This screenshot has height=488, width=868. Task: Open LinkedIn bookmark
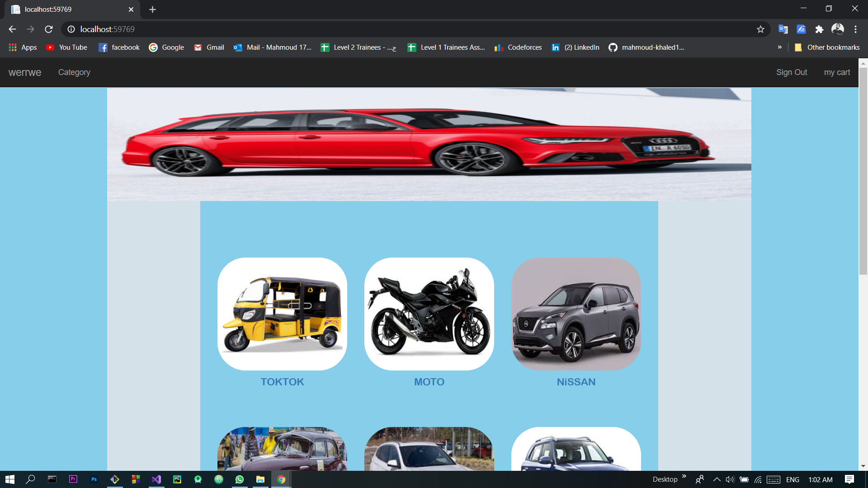576,47
